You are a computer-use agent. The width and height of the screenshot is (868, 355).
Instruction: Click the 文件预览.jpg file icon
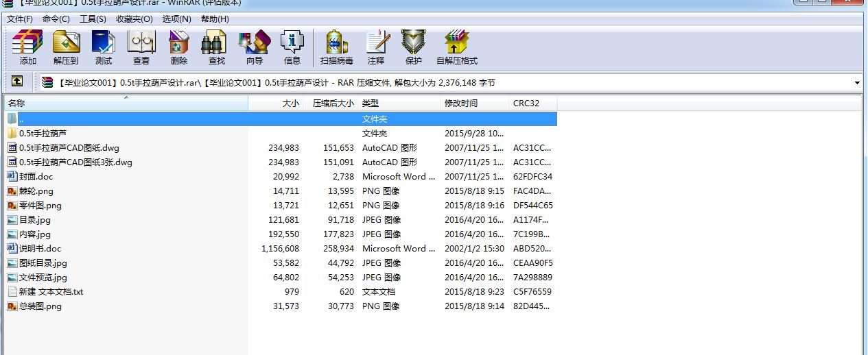click(x=12, y=278)
